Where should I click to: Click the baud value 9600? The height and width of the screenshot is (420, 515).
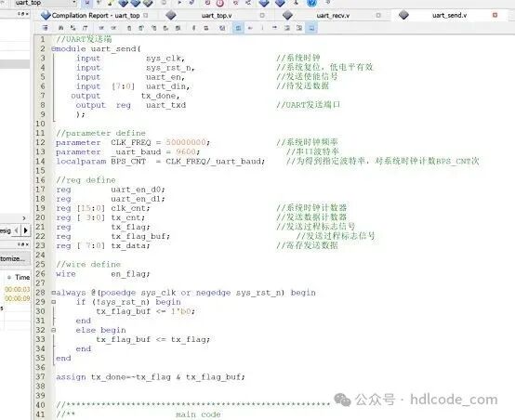(186, 151)
